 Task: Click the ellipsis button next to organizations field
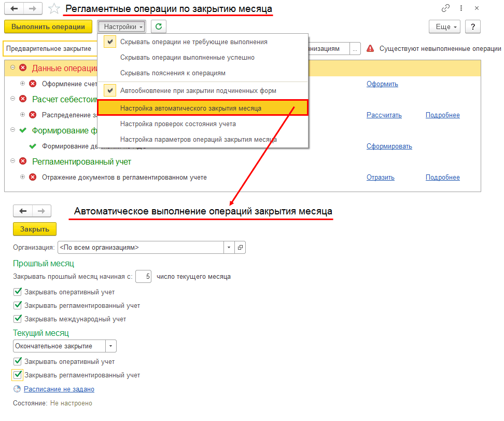tap(355, 49)
